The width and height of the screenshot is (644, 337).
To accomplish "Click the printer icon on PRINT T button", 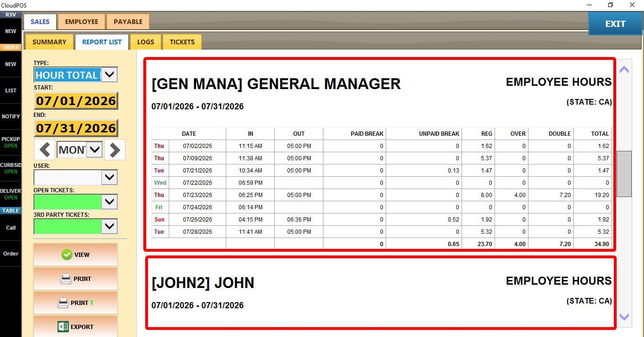I will 63,303.
